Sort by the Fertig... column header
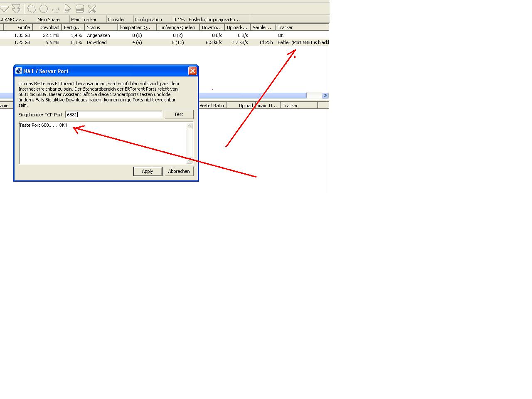This screenshot has width=532, height=399. 73,27
